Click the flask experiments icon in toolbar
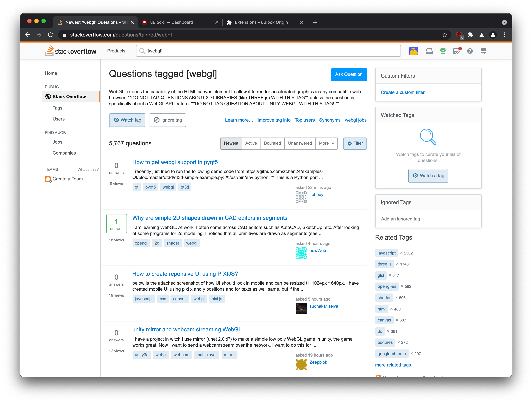 (x=481, y=35)
